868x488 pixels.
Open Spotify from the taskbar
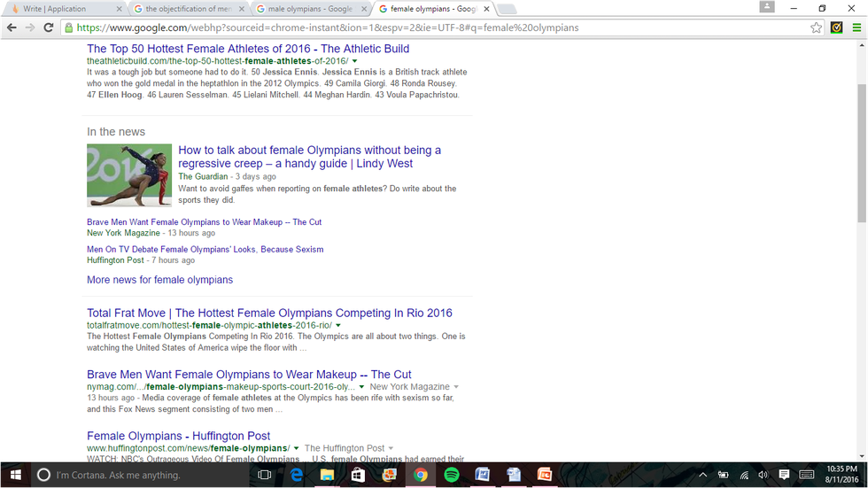[451, 476]
